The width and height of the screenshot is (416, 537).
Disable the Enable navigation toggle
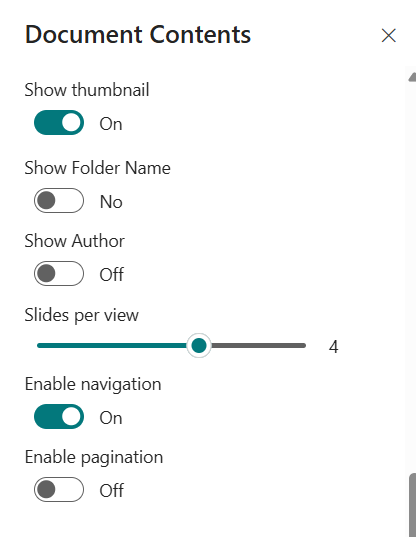click(x=59, y=416)
